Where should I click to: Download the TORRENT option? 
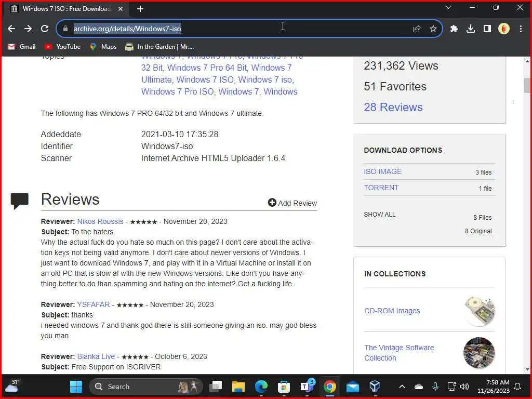(x=381, y=188)
